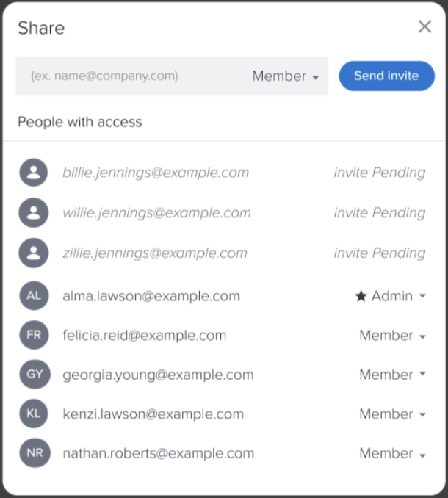Screen dimensions: 448x498
Task: Click the AL initials avatar
Action: (34, 296)
